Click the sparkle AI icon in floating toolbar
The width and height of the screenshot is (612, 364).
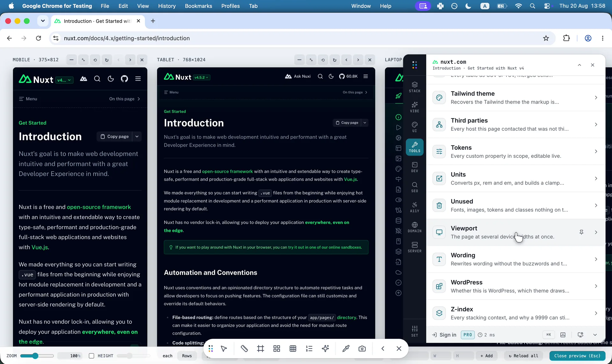point(325,349)
